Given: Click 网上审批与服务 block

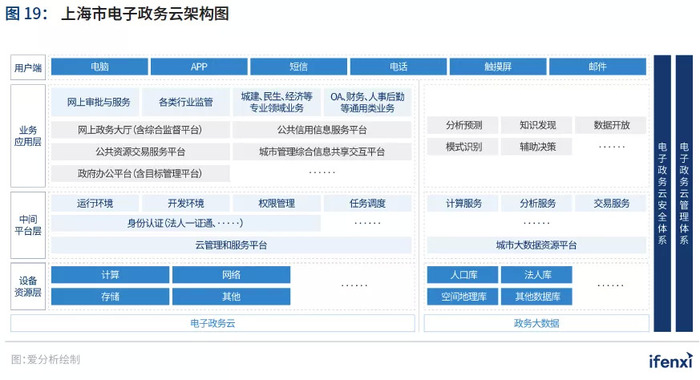Looking at the screenshot, I should [x=95, y=102].
